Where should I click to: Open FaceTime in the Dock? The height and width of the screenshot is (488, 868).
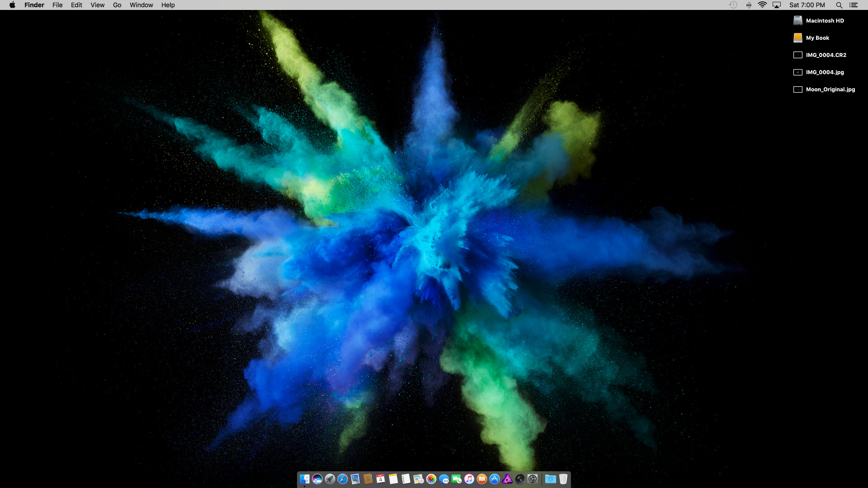457,479
